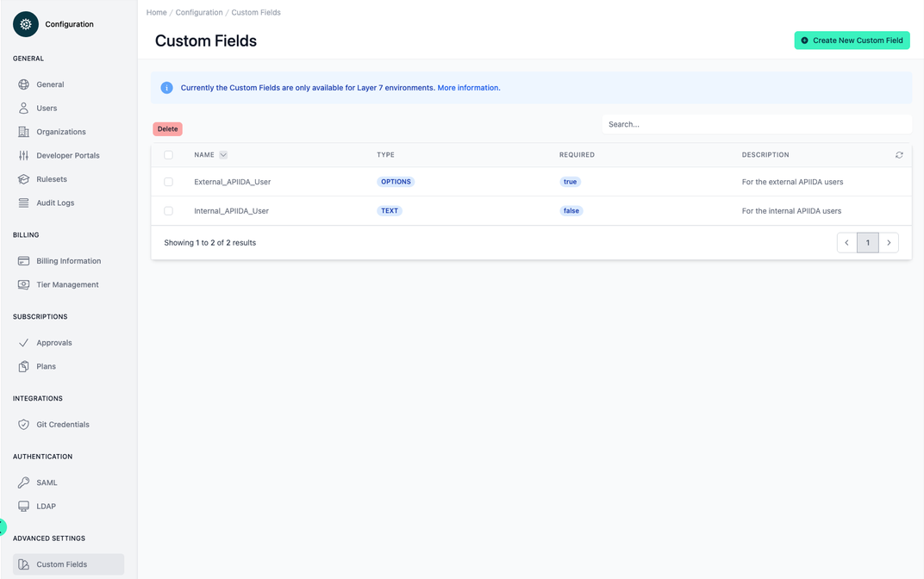This screenshot has width=924, height=579.
Task: Select the External_APIIDA_User row checkbox
Action: pyautogui.click(x=169, y=182)
